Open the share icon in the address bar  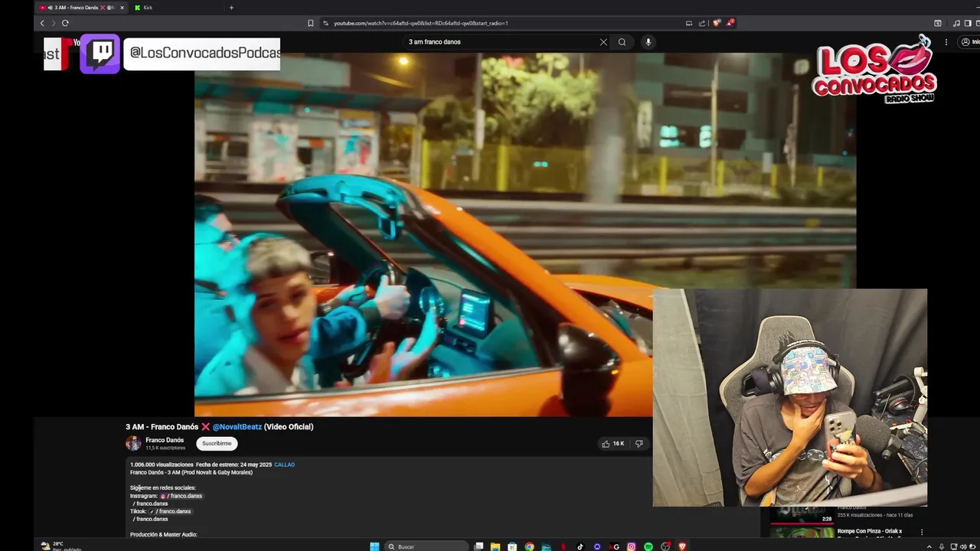(x=701, y=23)
